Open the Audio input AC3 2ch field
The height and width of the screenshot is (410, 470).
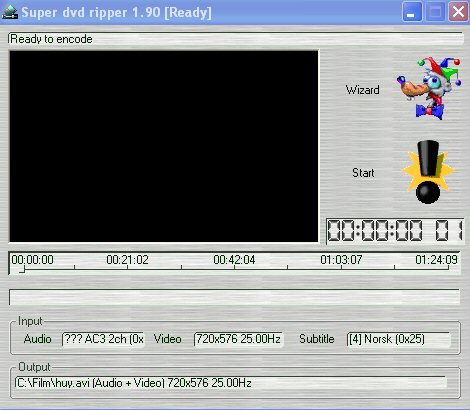103,339
